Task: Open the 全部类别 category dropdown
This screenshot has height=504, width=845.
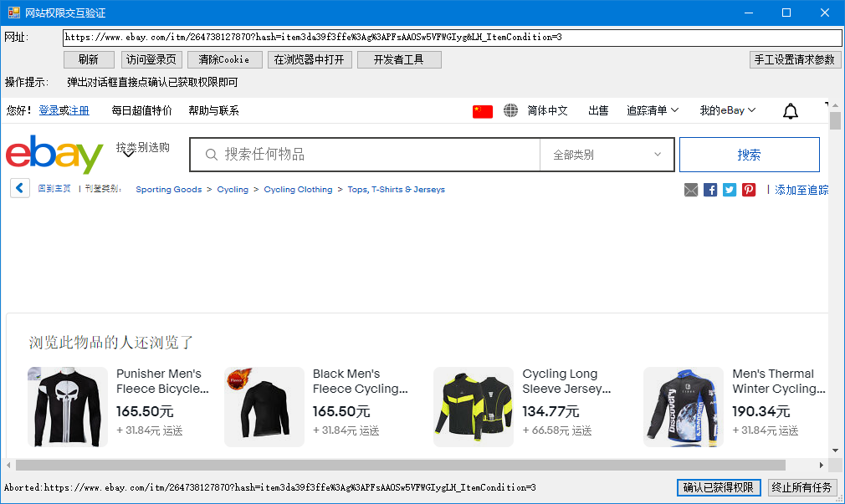Action: 607,155
